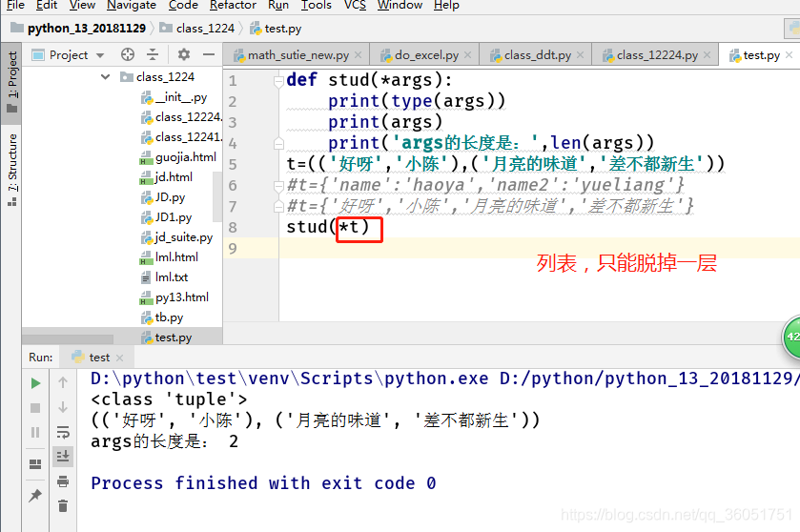
Task: Toggle the fold end marker on line 4
Action: pyautogui.click(x=278, y=144)
